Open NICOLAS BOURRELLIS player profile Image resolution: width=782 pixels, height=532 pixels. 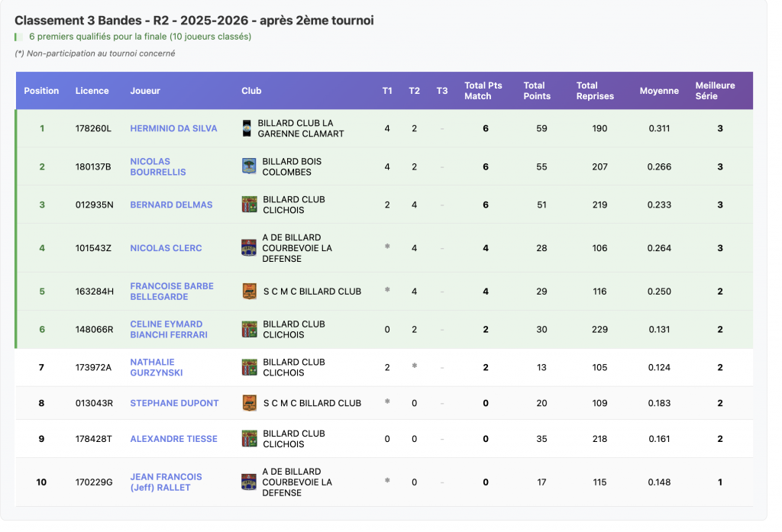(x=158, y=166)
